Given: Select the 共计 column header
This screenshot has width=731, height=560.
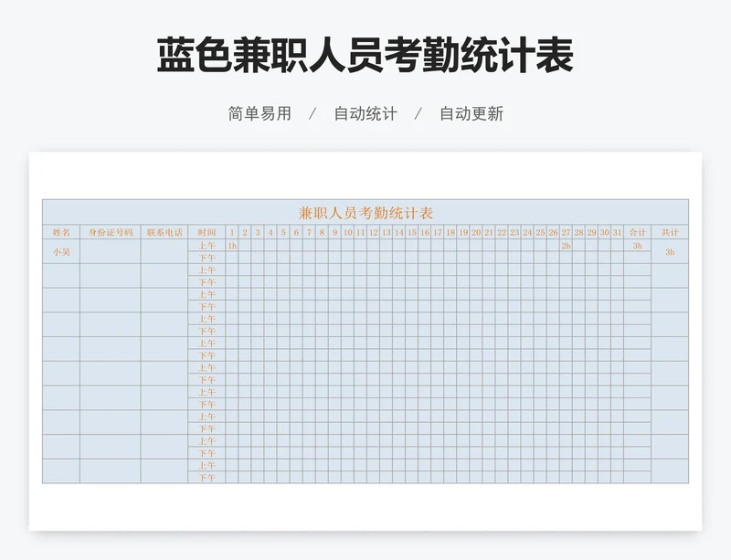Looking at the screenshot, I should pyautogui.click(x=670, y=232).
